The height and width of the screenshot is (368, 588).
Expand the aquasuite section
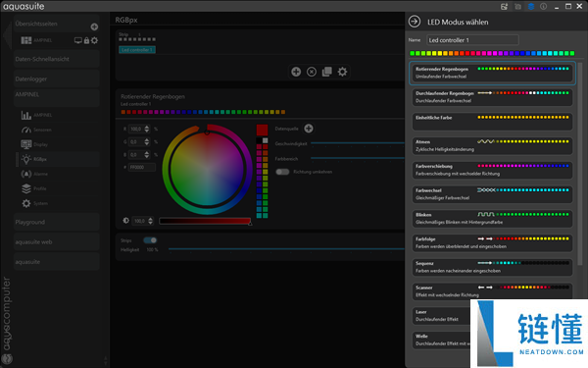point(56,262)
